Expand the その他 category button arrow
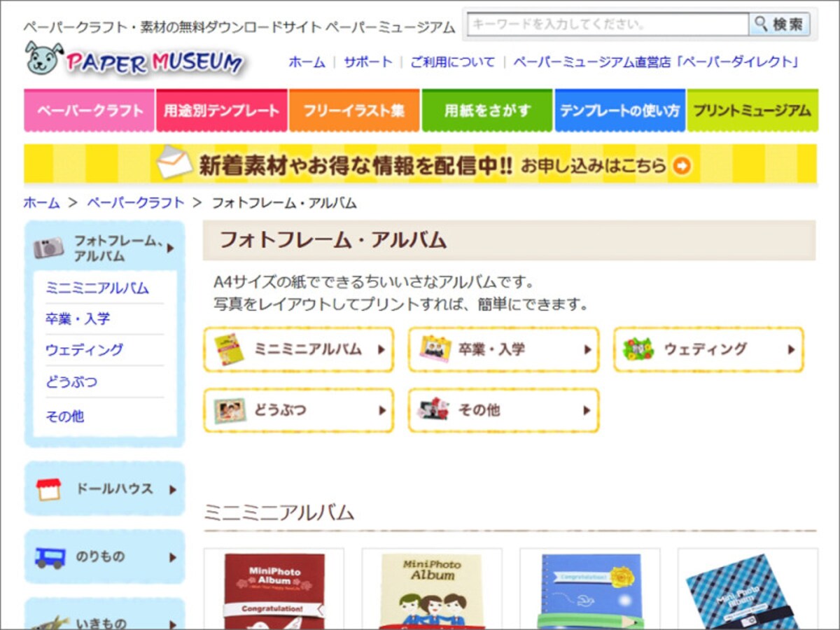Viewport: 840px width, 630px height. [587, 411]
